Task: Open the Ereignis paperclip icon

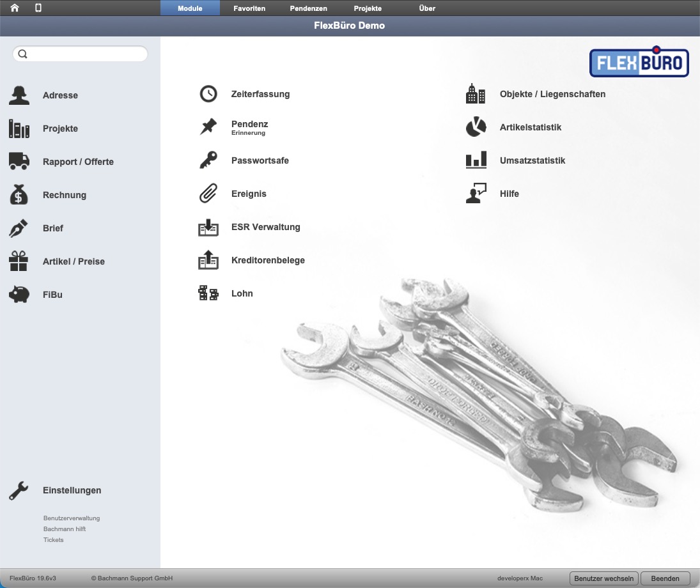Action: click(208, 193)
